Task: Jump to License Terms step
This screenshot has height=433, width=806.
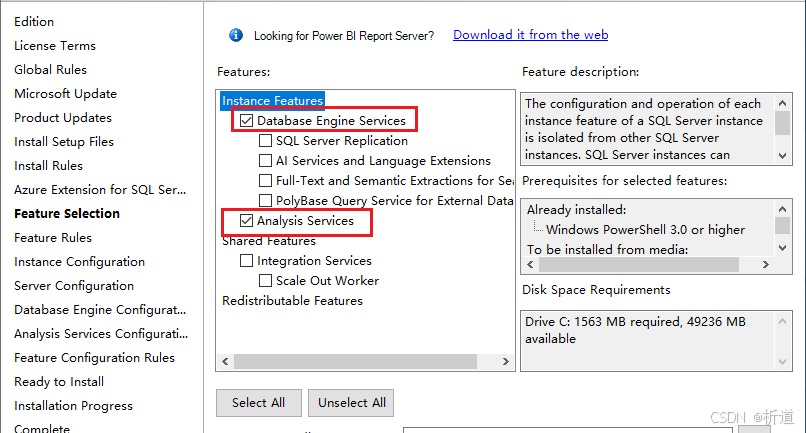Action: click(x=55, y=46)
